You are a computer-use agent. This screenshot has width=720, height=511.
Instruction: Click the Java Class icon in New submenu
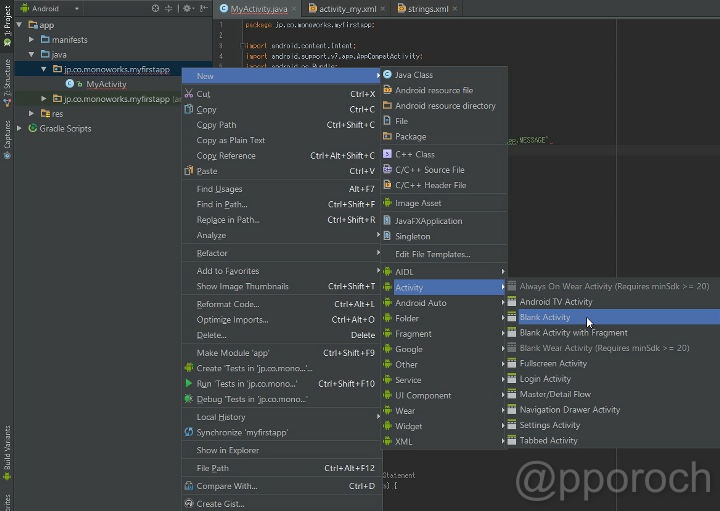[x=388, y=74]
